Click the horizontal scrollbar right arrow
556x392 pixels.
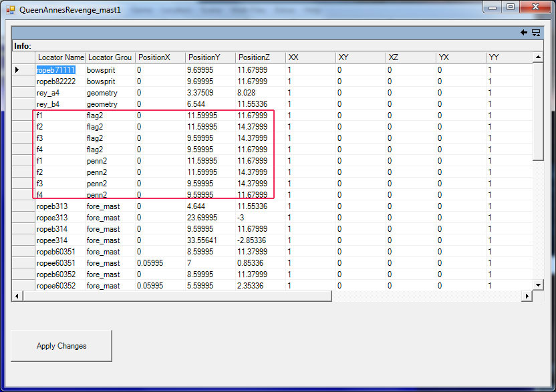(527, 296)
